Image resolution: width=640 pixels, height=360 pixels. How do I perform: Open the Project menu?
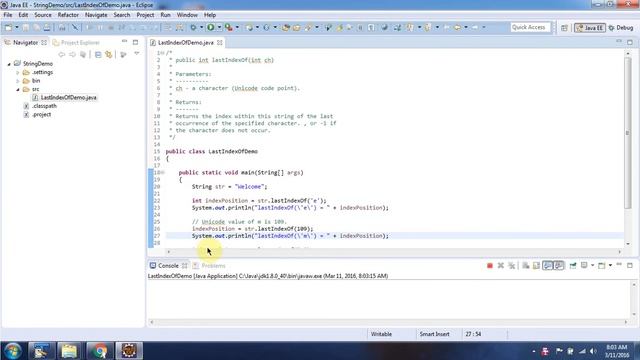[145, 15]
